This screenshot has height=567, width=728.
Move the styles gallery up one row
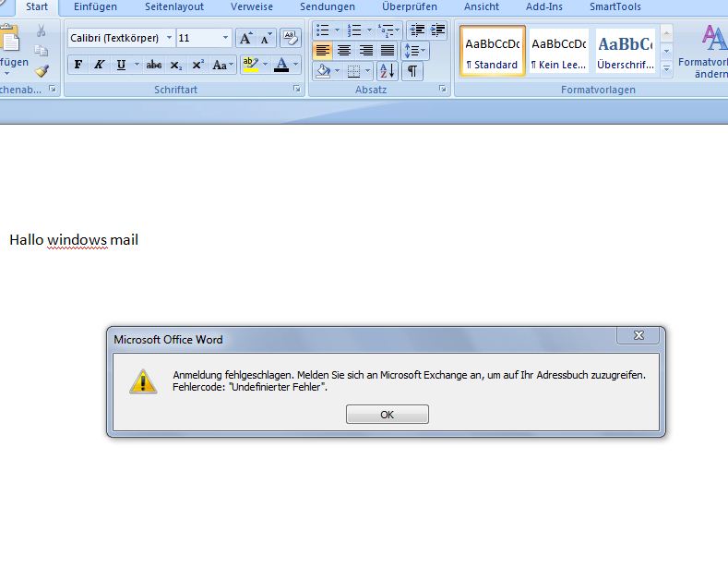tap(666, 33)
